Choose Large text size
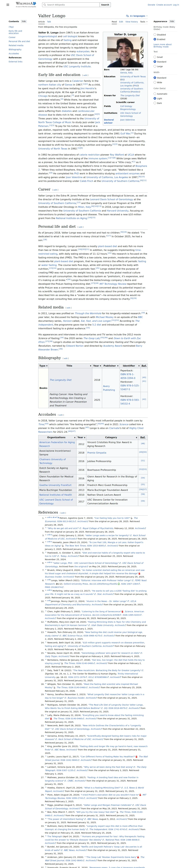 155,66
